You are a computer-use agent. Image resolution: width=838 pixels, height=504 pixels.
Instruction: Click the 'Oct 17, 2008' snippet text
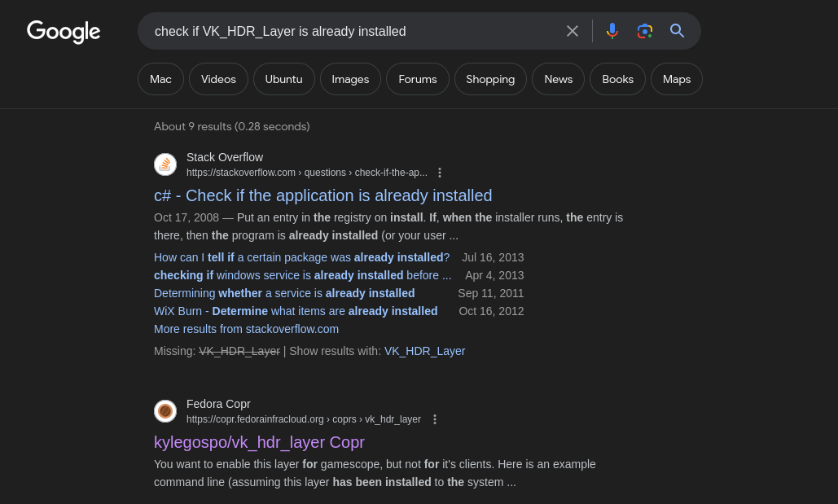coord(186,217)
